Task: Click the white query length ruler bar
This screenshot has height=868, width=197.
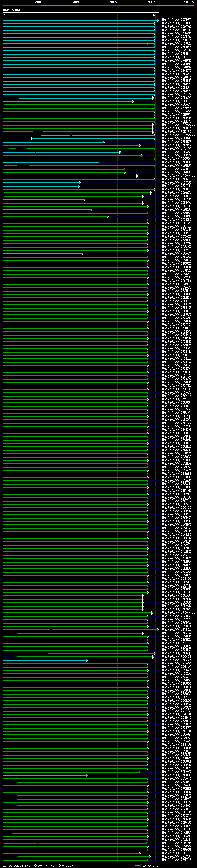Action: point(81,13)
